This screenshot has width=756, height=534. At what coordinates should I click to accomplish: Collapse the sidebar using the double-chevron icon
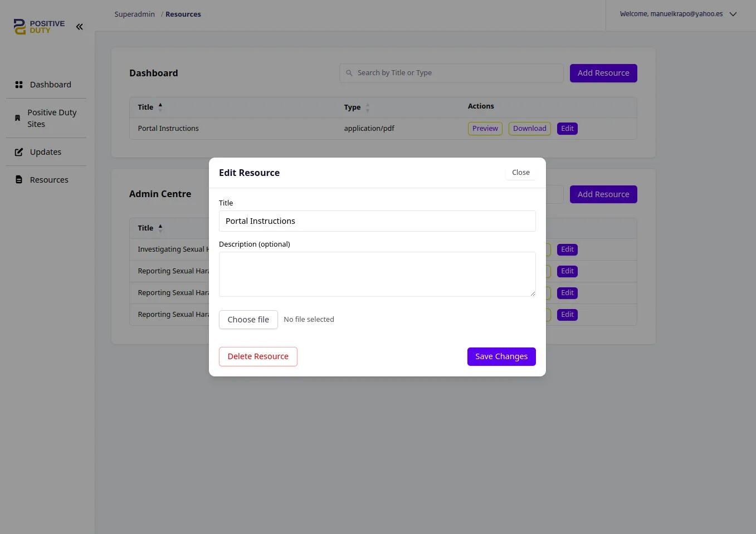pos(79,26)
